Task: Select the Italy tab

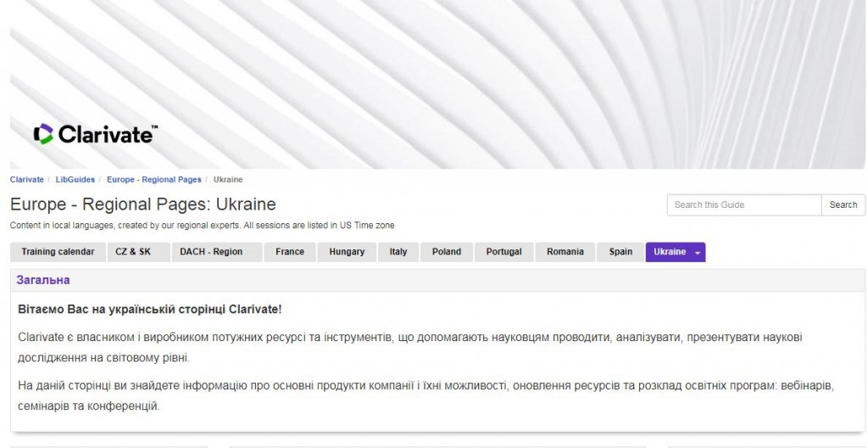Action: 398,252
